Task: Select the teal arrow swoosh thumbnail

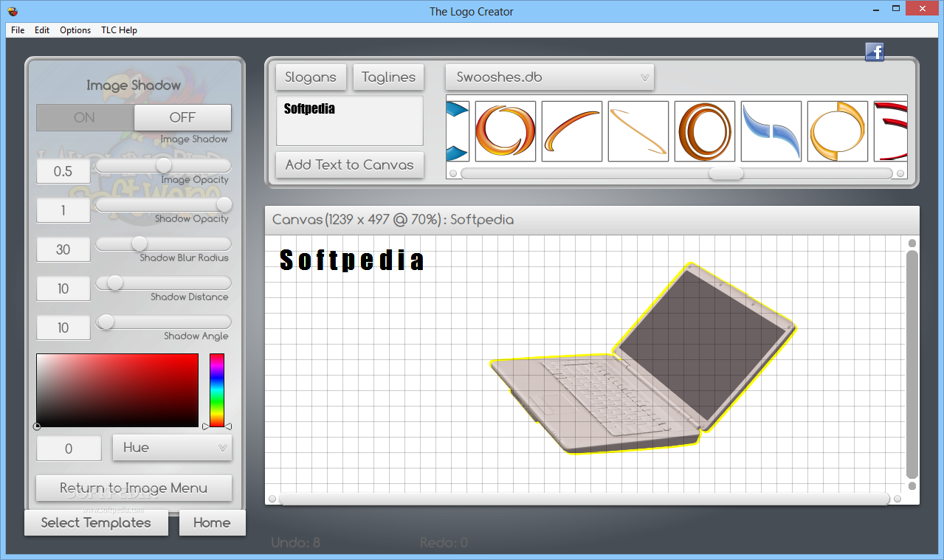Action: click(458, 131)
